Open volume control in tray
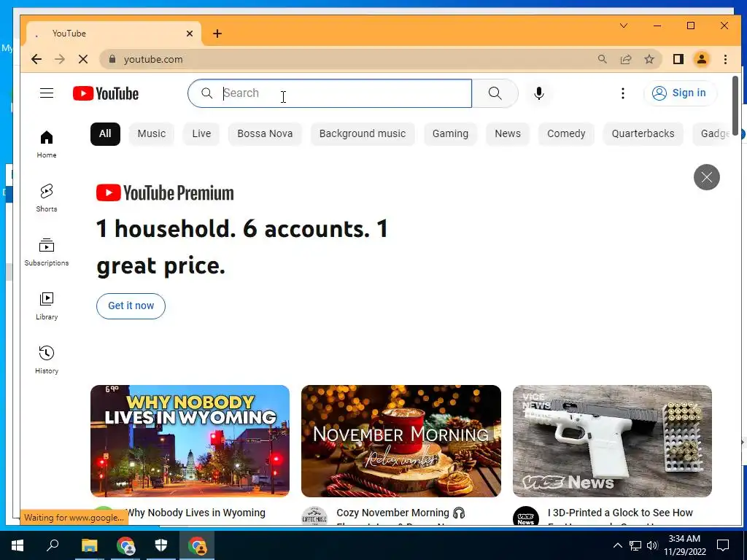Viewport: 747px width, 560px height. (652, 545)
